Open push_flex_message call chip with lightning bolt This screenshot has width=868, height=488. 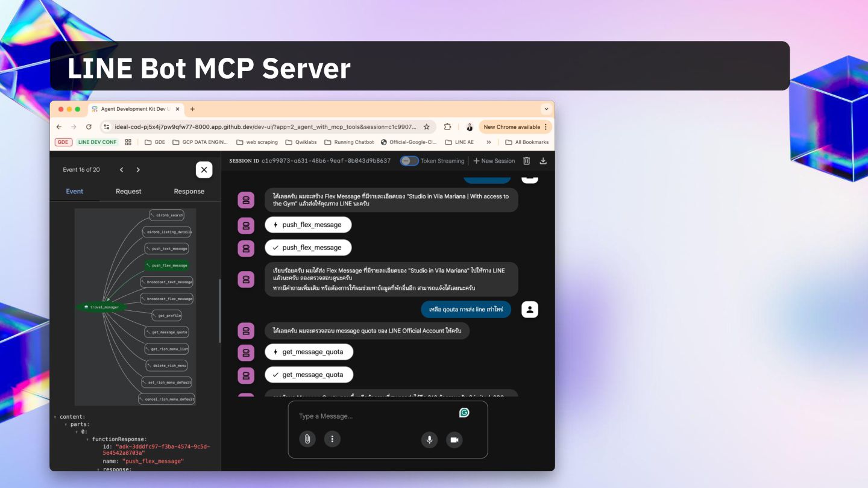[x=308, y=225]
